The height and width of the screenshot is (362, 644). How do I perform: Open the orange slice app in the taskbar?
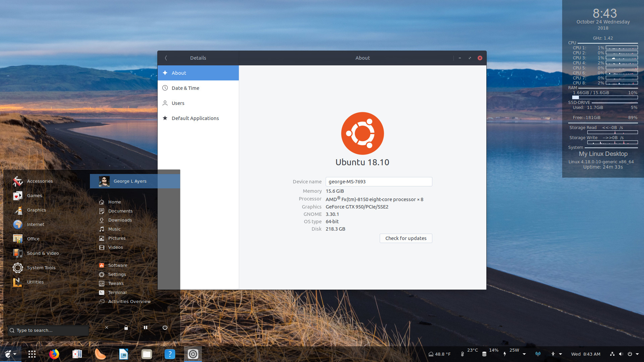click(x=100, y=354)
